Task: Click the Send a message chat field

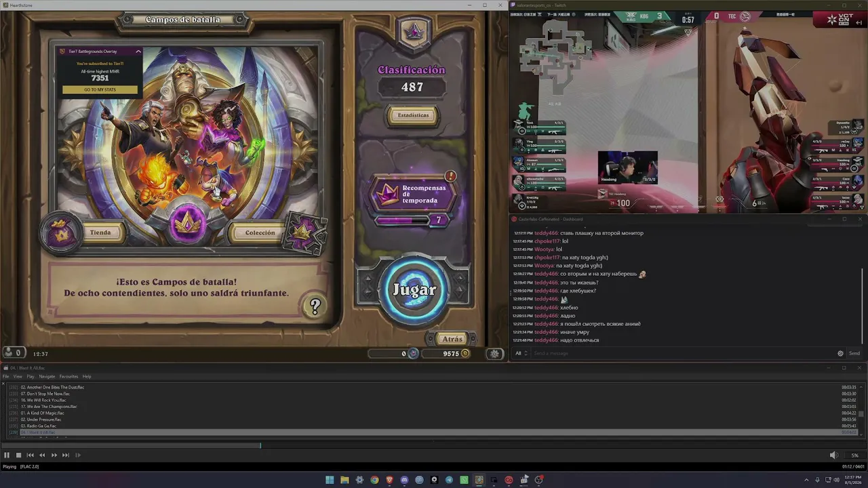Action: (x=682, y=353)
